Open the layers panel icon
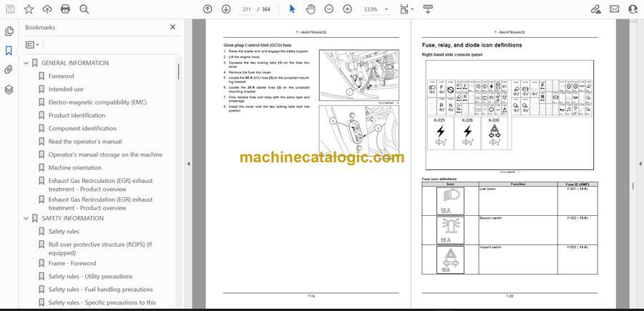644x311 pixels. tap(9, 89)
